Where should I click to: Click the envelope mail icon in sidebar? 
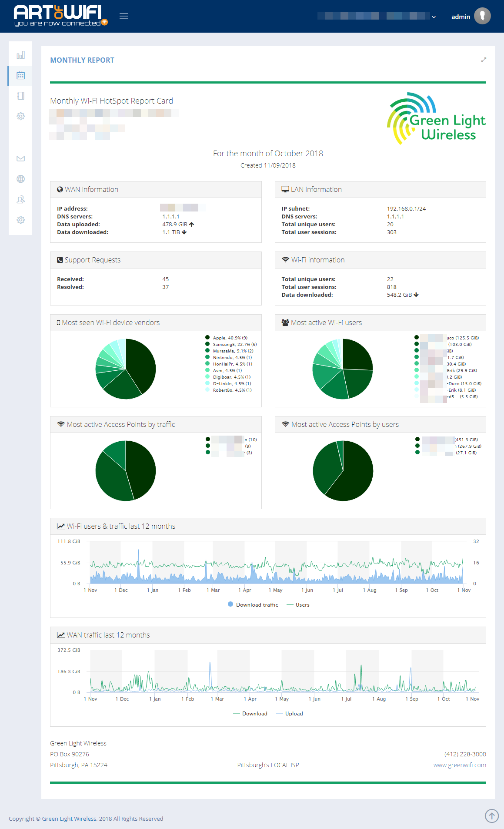(20, 158)
